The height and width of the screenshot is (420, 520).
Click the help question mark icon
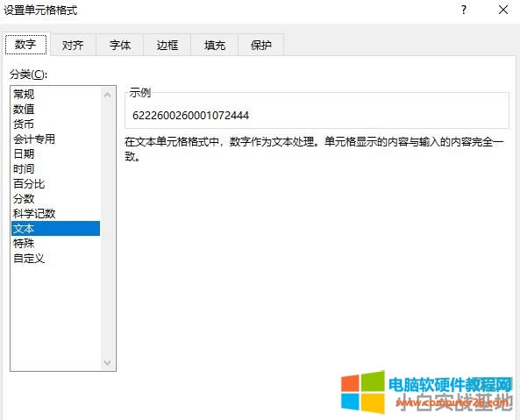coord(464,10)
